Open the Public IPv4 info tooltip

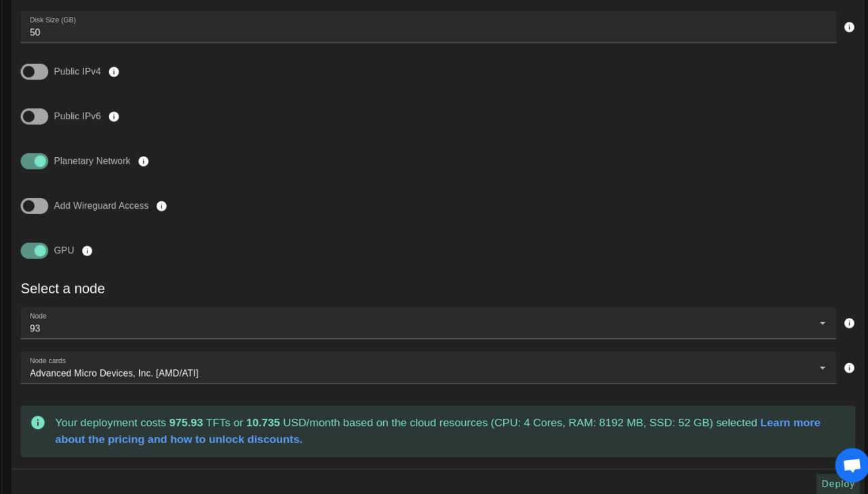pos(114,71)
